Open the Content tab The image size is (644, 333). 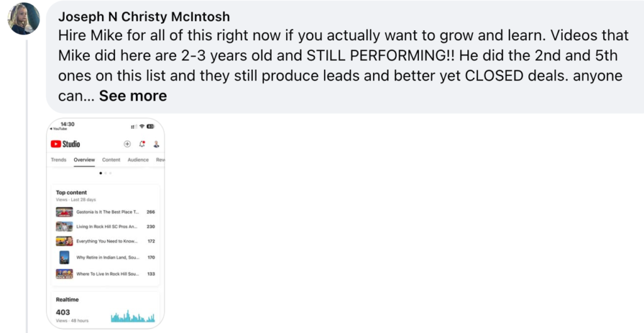tap(111, 160)
